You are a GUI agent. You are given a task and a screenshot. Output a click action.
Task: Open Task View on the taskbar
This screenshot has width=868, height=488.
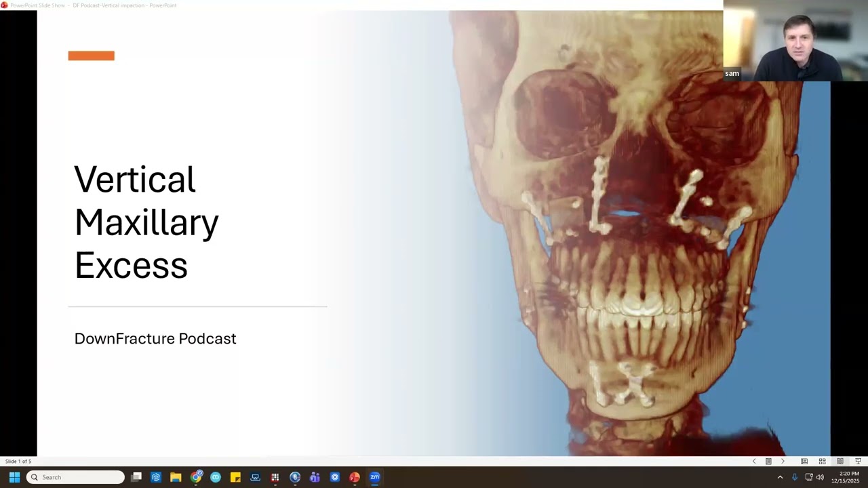coord(136,477)
